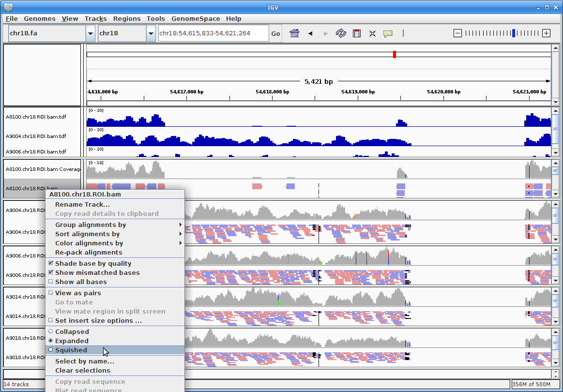This screenshot has height=392, width=563.
Task: Zoom out with the minus icon
Action: coord(457,33)
